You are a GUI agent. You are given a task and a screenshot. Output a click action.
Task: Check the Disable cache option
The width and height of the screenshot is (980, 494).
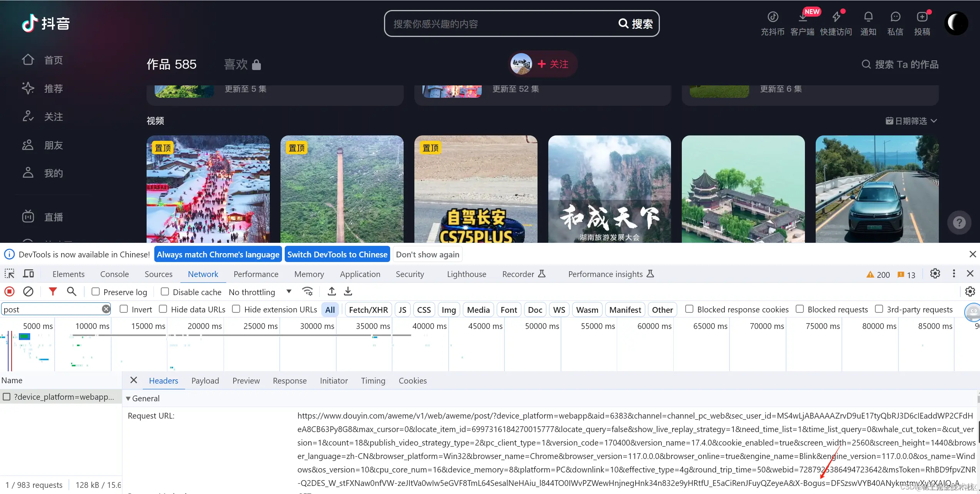click(165, 292)
